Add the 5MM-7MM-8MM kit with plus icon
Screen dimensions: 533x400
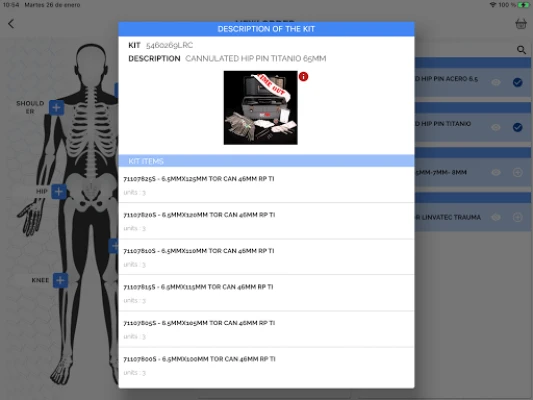click(x=517, y=172)
